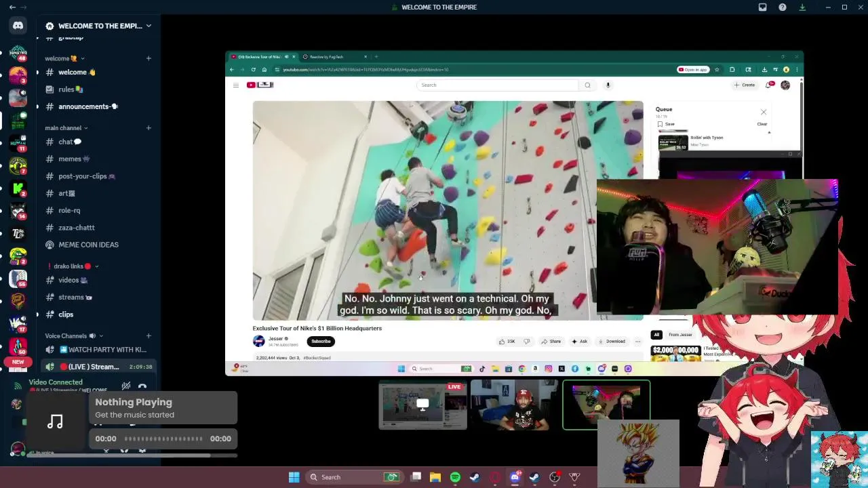Add channel to main channel category
The width and height of the screenshot is (868, 488).
click(149, 127)
